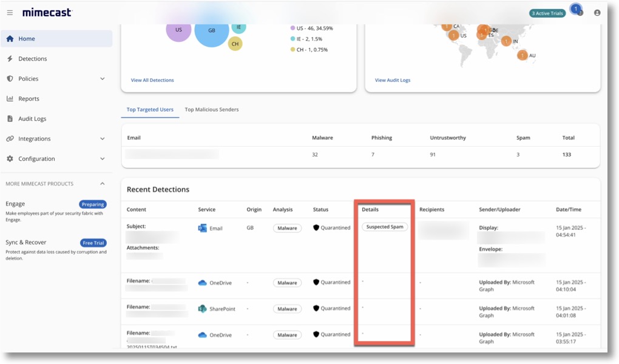This screenshot has width=619, height=364.
Task: Expand the Policies menu chevron
Action: [102, 79]
